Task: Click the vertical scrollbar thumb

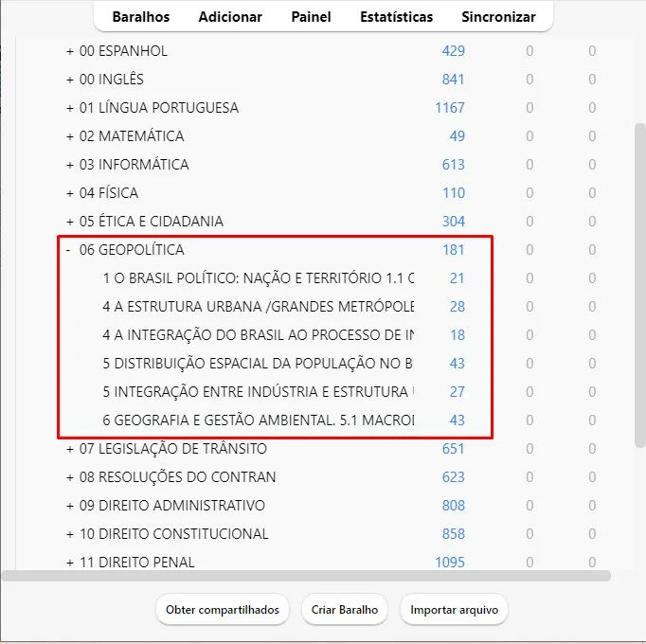Action: tap(639, 285)
